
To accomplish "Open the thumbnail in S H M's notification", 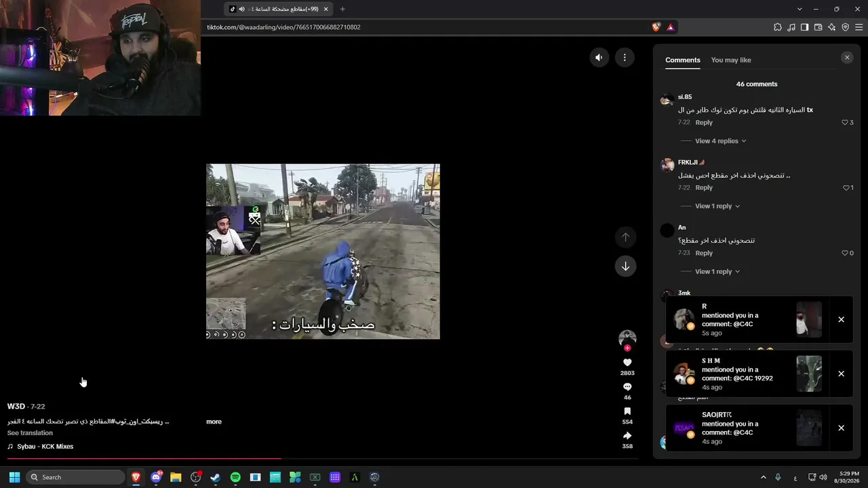I will (x=809, y=374).
